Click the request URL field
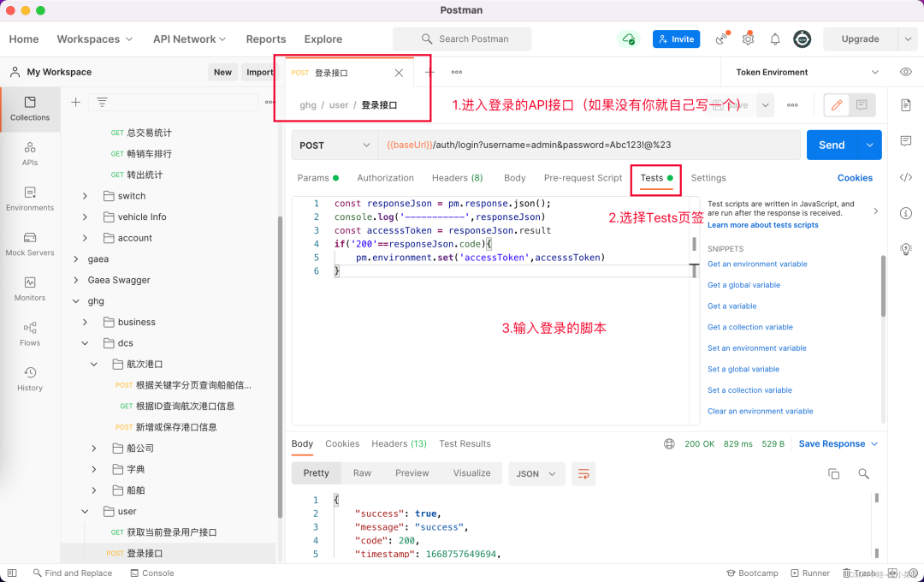 [x=589, y=145]
